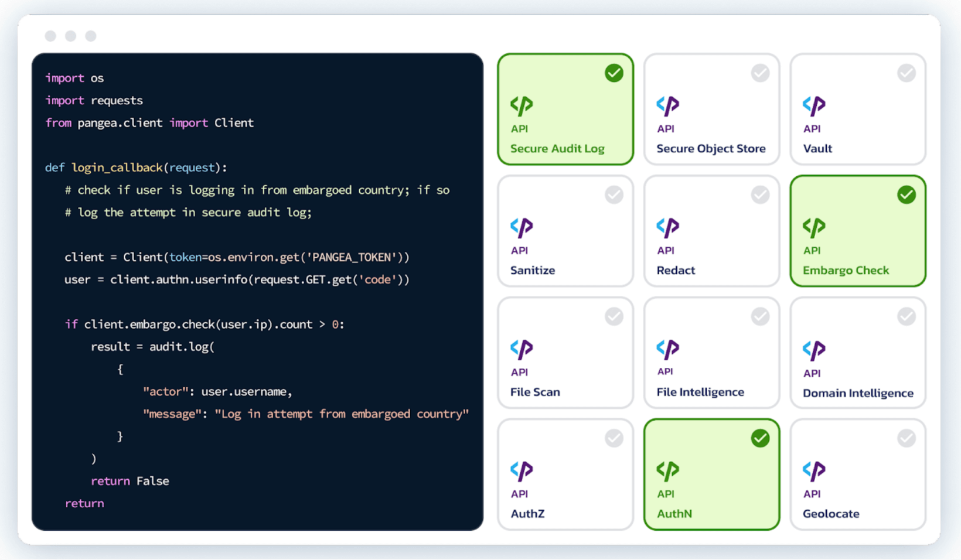
Task: Toggle the AuthN green checkmark off
Action: 760,438
